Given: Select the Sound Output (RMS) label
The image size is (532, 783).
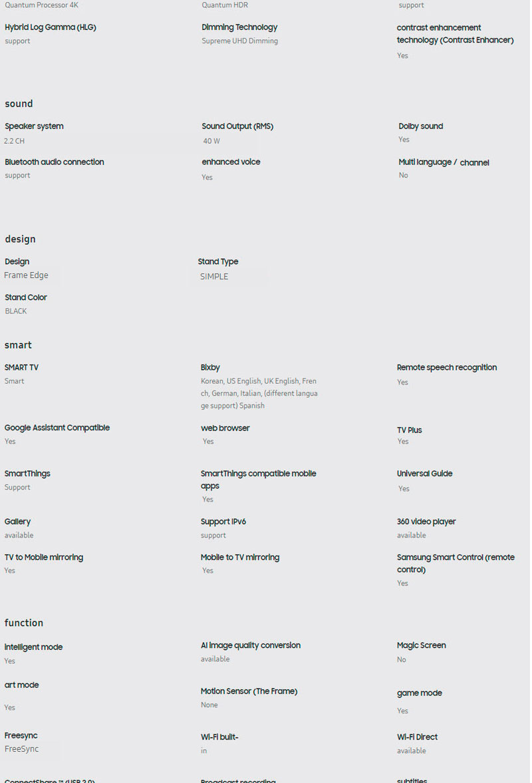Looking at the screenshot, I should 237,126.
